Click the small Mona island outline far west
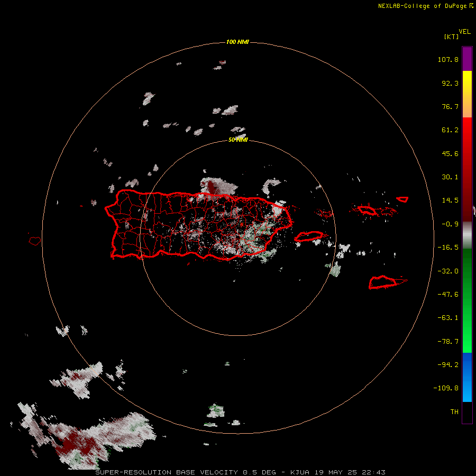Screen dimensions: 476x476 click(35, 241)
